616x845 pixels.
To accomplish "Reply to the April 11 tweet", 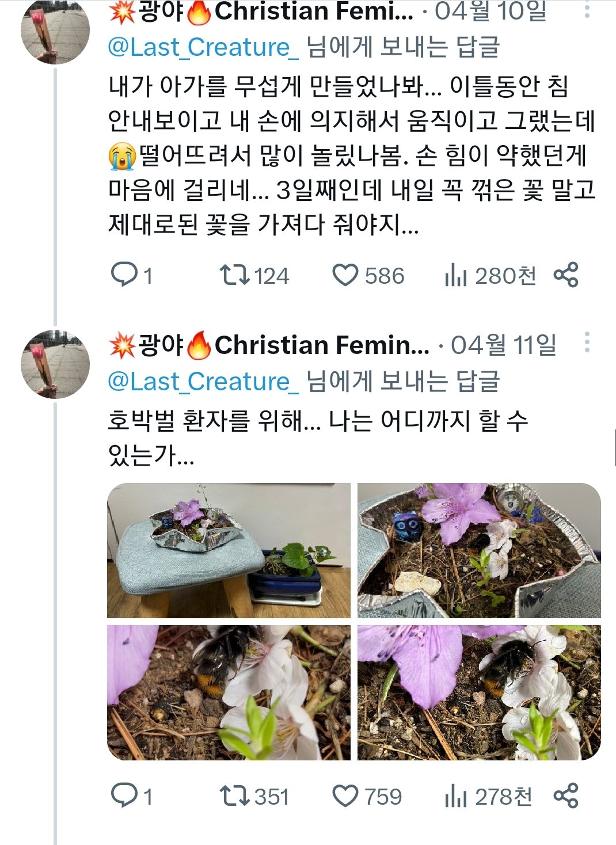I will point(124,796).
